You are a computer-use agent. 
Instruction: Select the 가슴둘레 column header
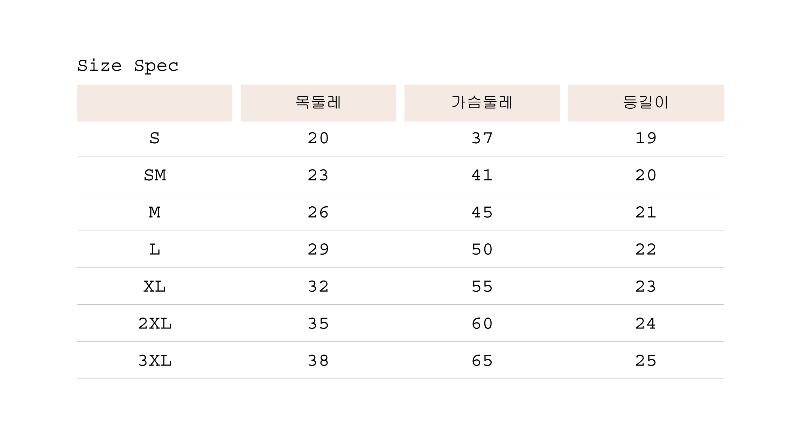482,102
